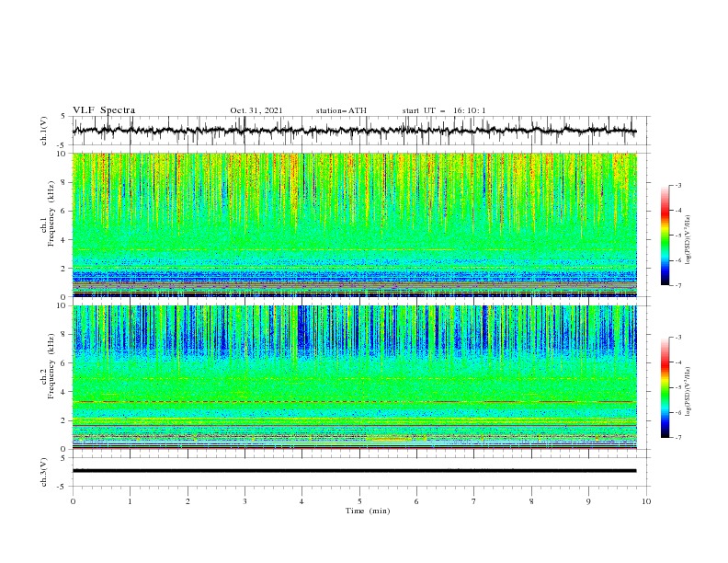Image resolution: width=728 pixels, height=563 pixels.
Task: Click the ch.1 voltage waveform trace
Action: coord(355,131)
